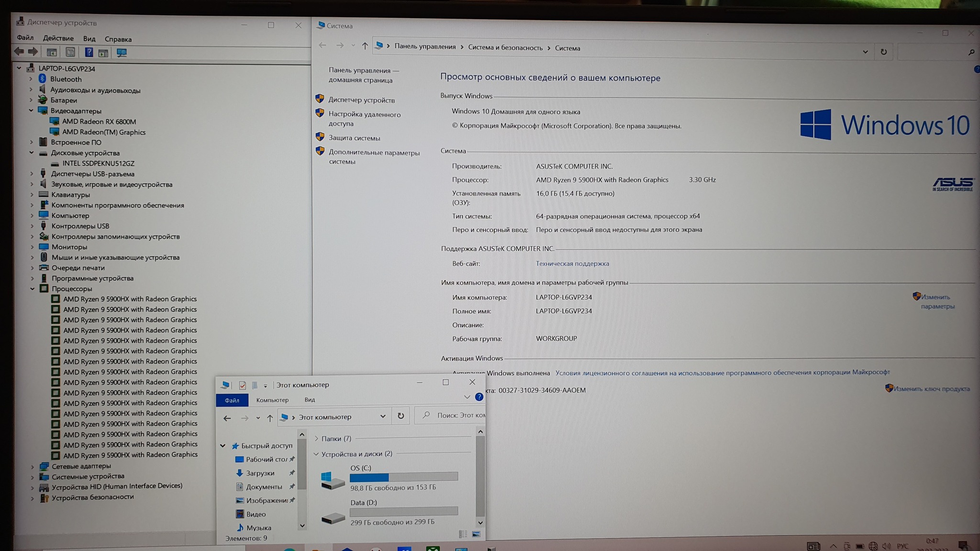Viewport: 980px width, 551px height.
Task: Select Загрузки in explorer navigation pane
Action: 260,473
